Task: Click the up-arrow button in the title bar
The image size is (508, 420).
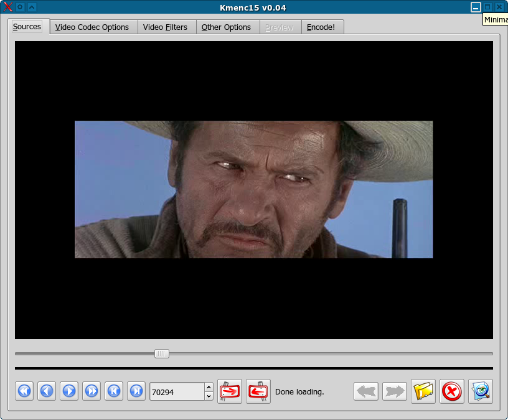Action: click(32, 7)
